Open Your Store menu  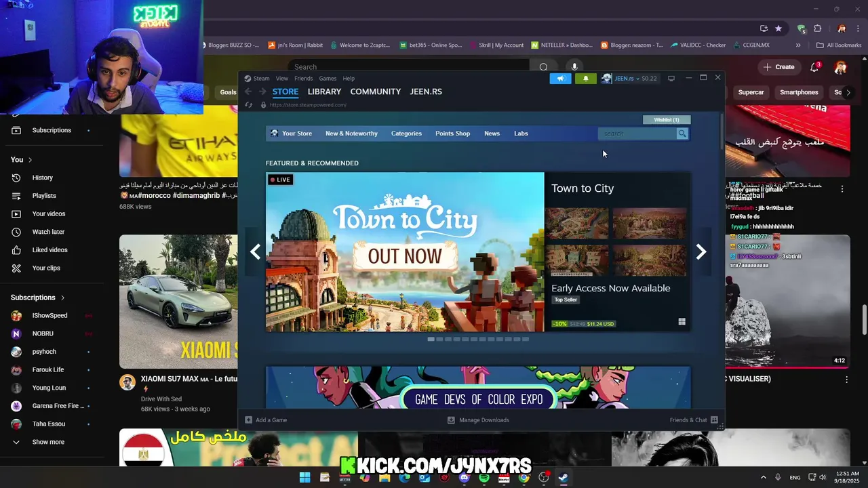click(x=292, y=134)
